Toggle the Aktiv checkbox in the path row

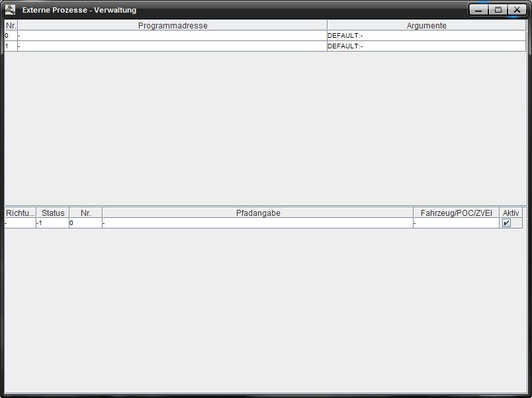[507, 223]
